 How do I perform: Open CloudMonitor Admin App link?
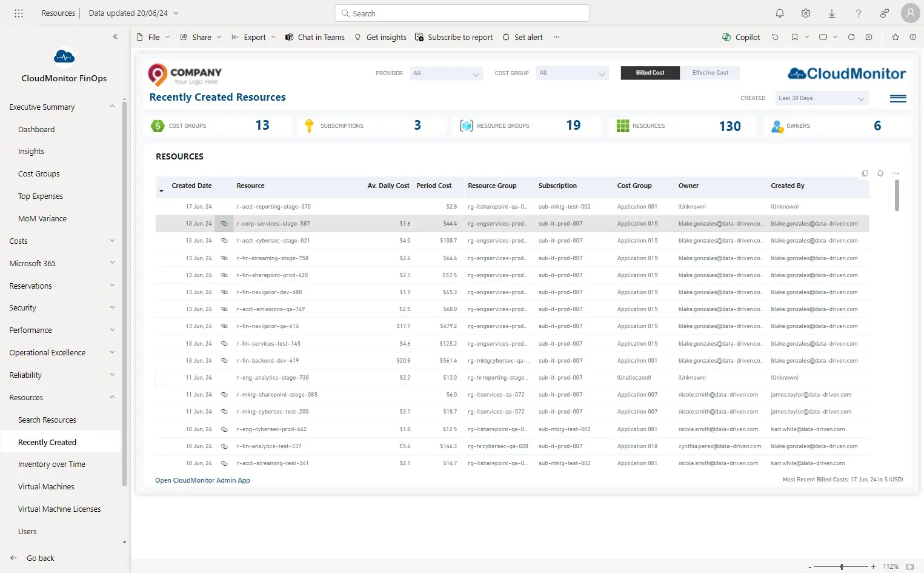(202, 480)
